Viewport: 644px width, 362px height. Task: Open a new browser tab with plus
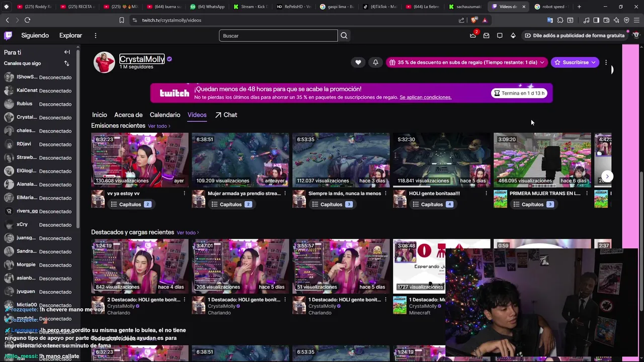point(579,7)
